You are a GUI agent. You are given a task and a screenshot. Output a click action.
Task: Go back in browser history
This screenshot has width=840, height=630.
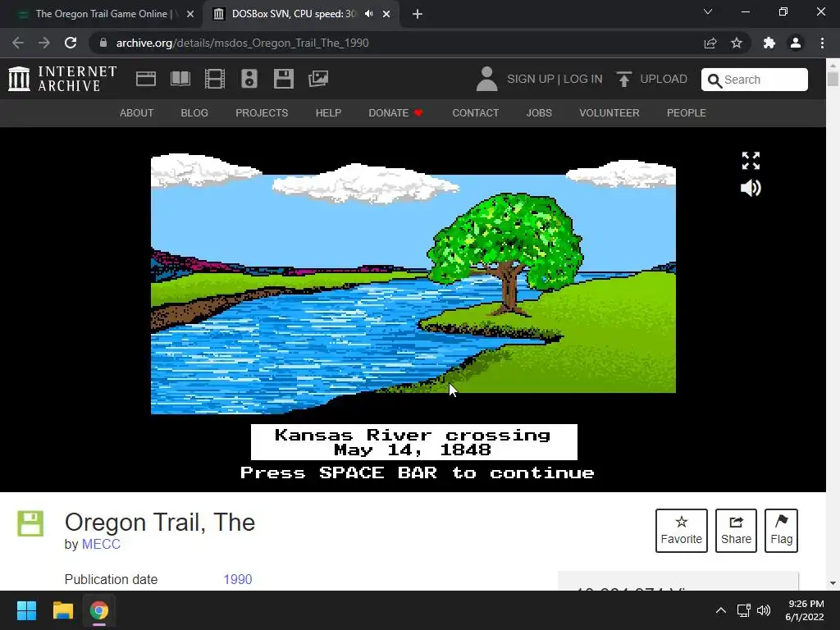(x=18, y=43)
